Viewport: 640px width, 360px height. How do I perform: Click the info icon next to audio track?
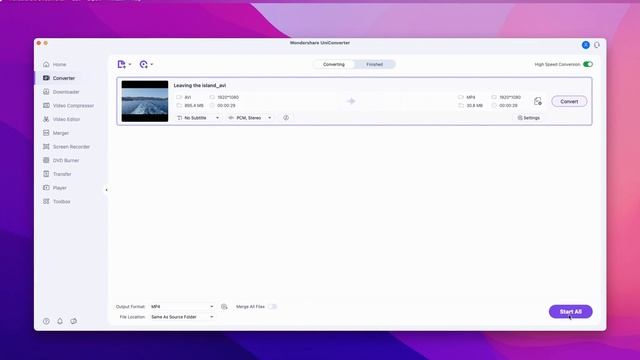pos(286,118)
